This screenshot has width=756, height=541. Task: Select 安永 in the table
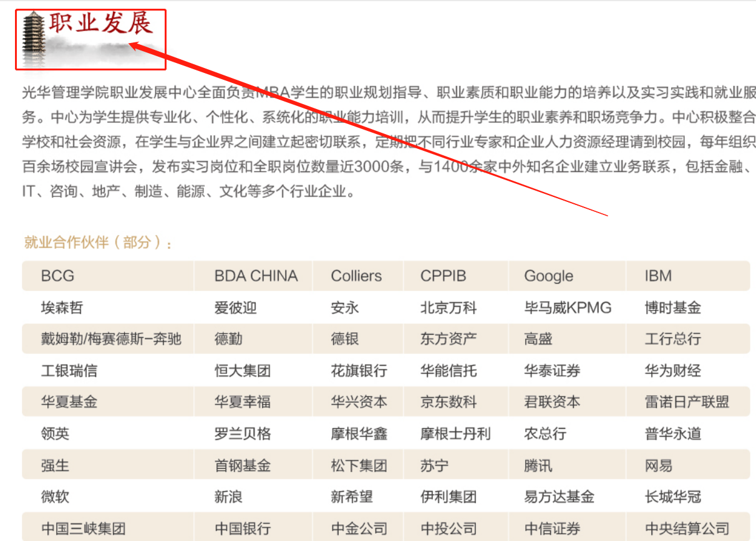click(345, 308)
